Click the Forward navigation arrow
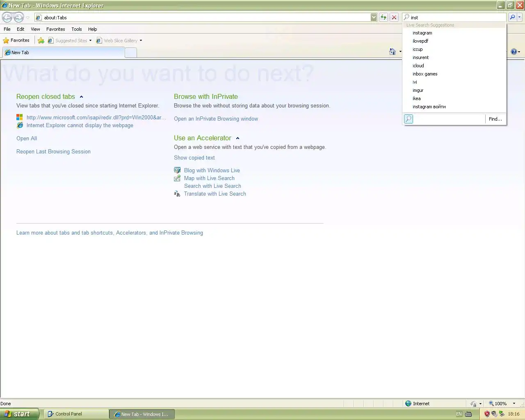Screen dimensions: 525x420 tap(19, 17)
